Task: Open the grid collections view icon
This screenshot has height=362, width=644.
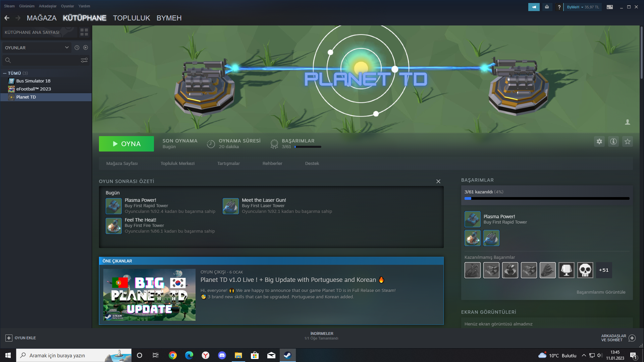Action: coord(84,32)
